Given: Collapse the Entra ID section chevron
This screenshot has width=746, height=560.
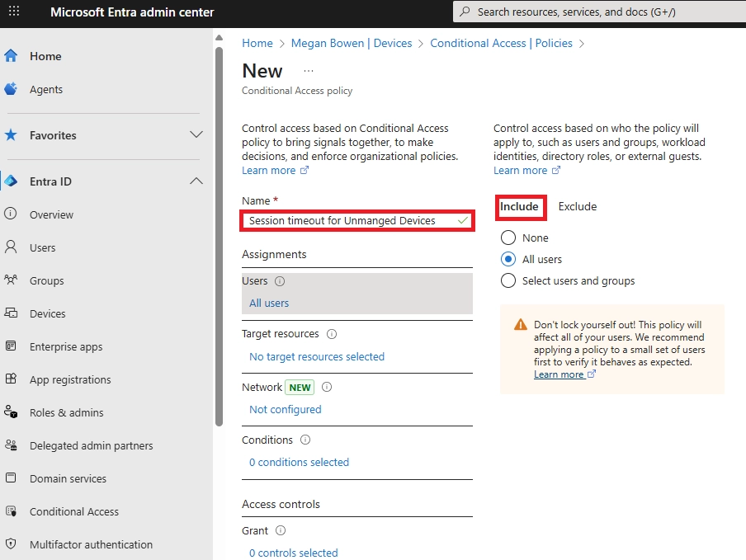Looking at the screenshot, I should (x=196, y=181).
